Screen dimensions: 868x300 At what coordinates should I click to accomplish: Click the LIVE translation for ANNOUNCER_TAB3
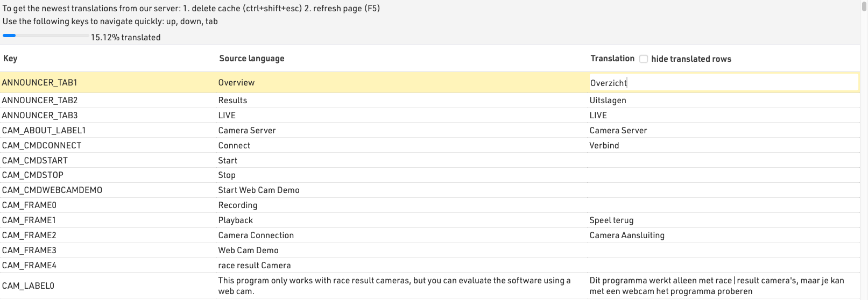coord(598,116)
